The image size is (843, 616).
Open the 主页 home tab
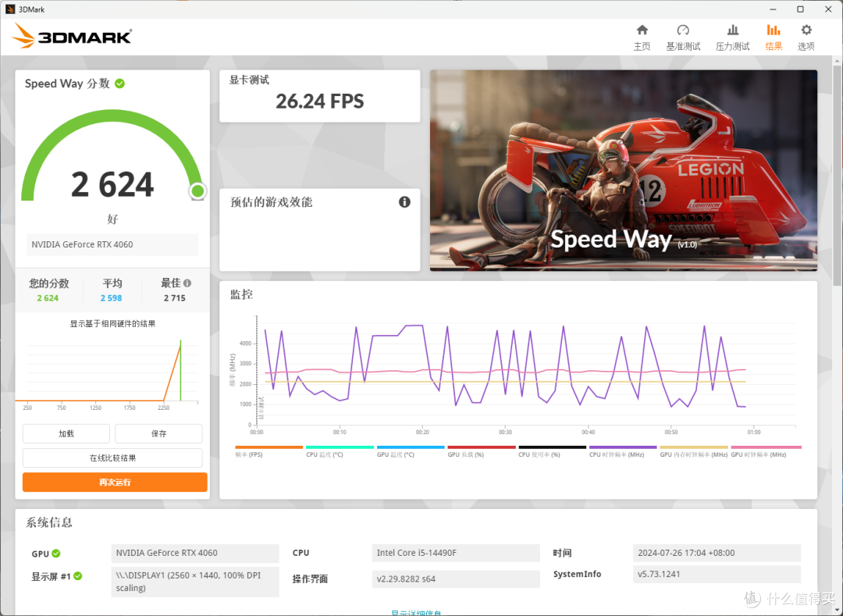642,37
